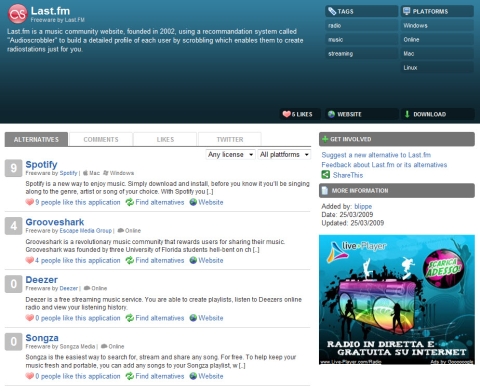Click the ShareThis link text
This screenshot has width=480, height=391.
[348, 175]
